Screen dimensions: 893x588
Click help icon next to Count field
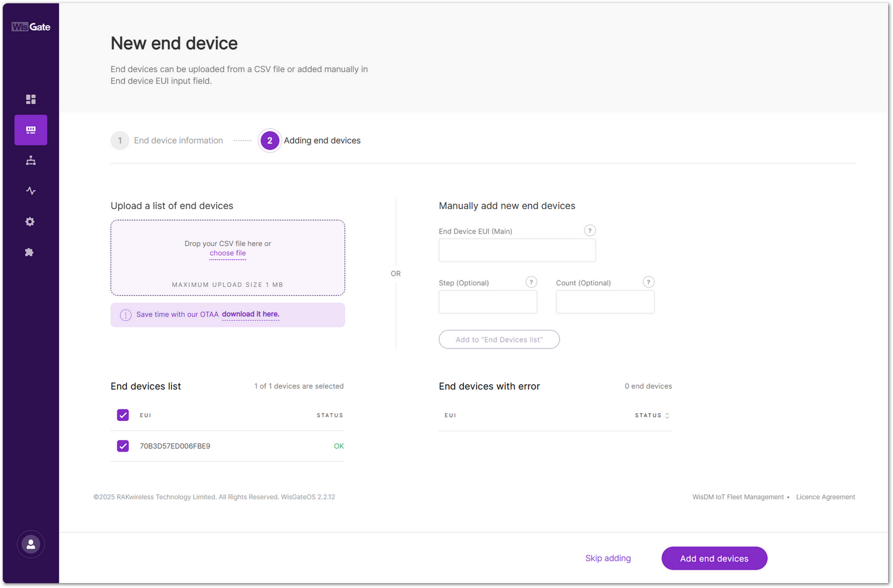(648, 282)
